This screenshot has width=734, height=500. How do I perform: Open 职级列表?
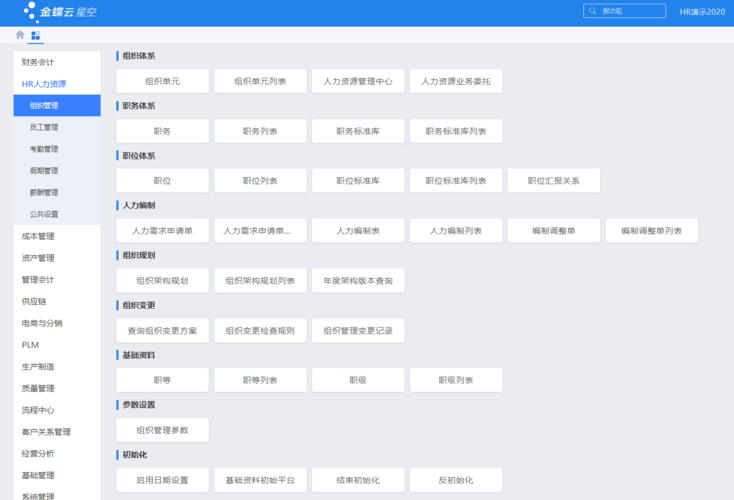[x=456, y=380]
